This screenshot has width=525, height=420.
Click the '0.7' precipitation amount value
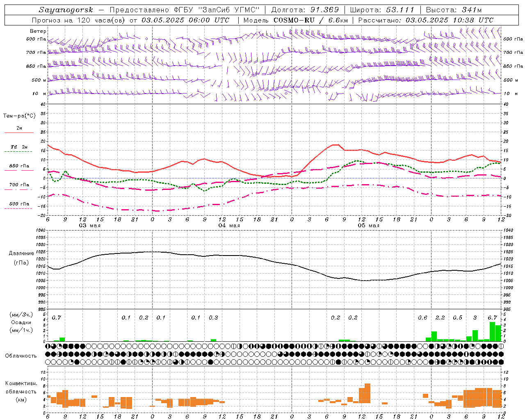pos(57,318)
